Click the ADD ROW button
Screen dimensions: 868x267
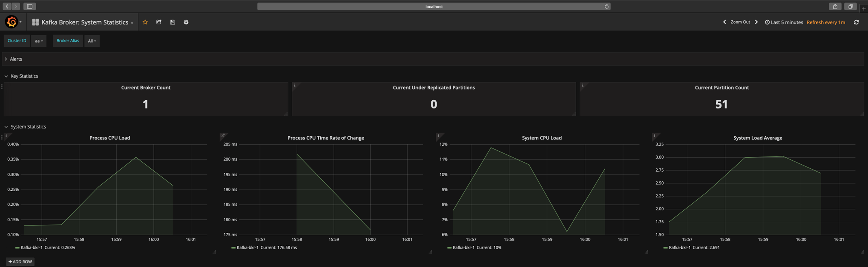click(x=20, y=262)
